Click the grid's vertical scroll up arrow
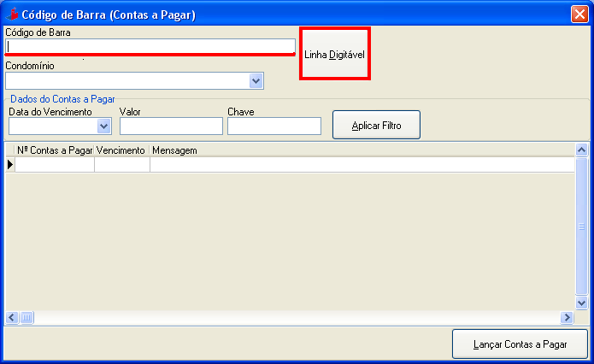Image resolution: width=594 pixels, height=364 pixels. (582, 150)
